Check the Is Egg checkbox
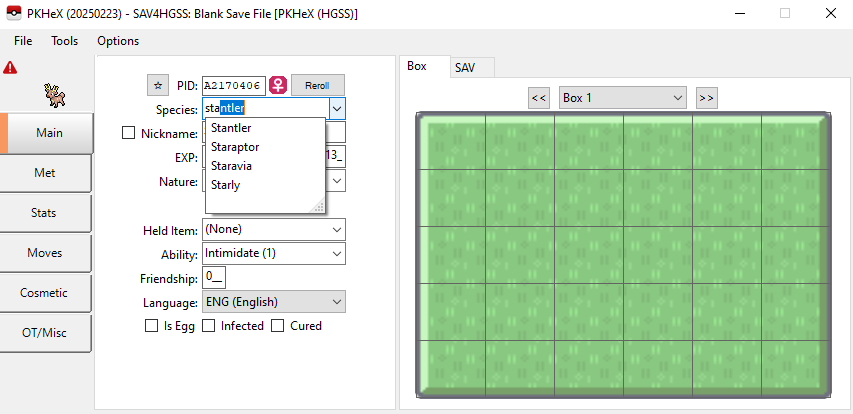Screen dimensions: 853x414 (x=152, y=326)
